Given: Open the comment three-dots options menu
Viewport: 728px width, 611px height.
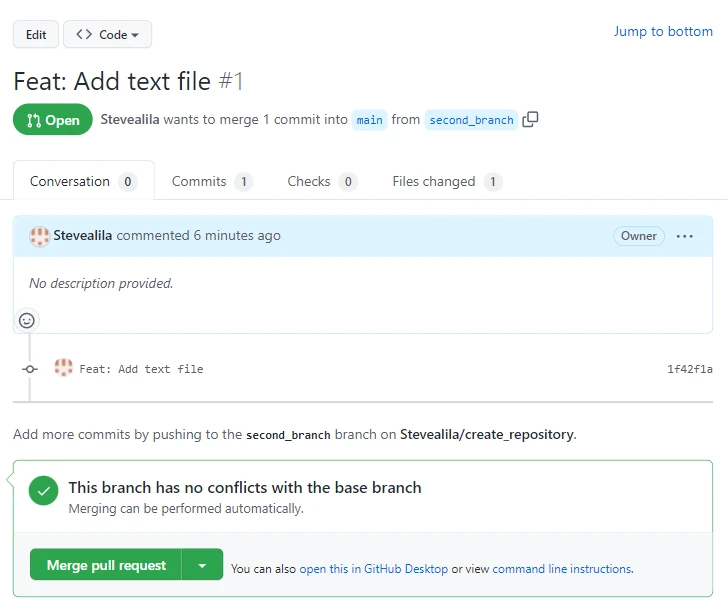Looking at the screenshot, I should [x=685, y=236].
